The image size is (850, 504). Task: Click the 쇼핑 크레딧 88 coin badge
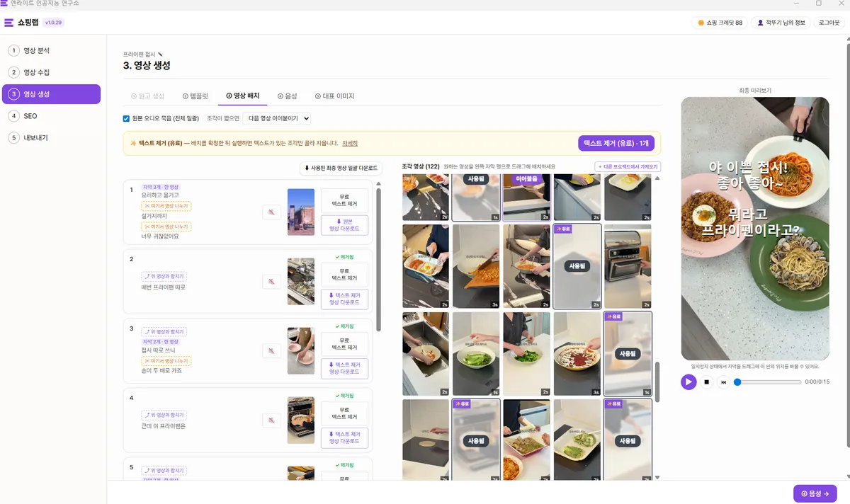pos(720,23)
